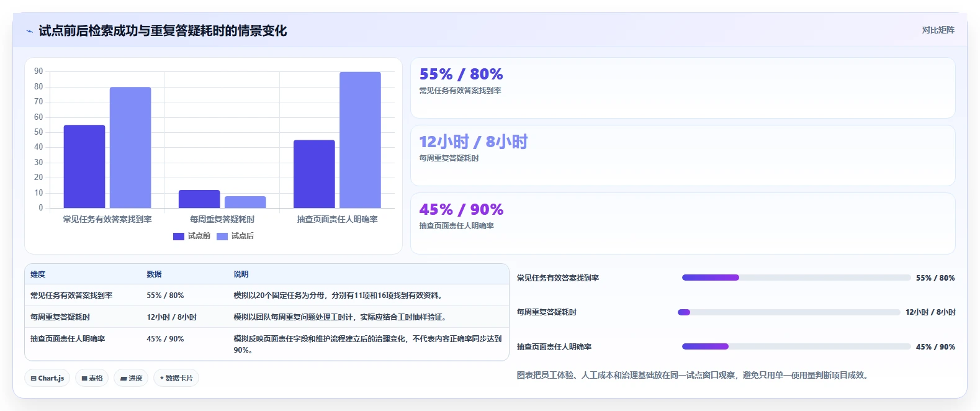This screenshot has height=411, width=980.
Task: Click the 45% / 90% data card value
Action: click(461, 210)
